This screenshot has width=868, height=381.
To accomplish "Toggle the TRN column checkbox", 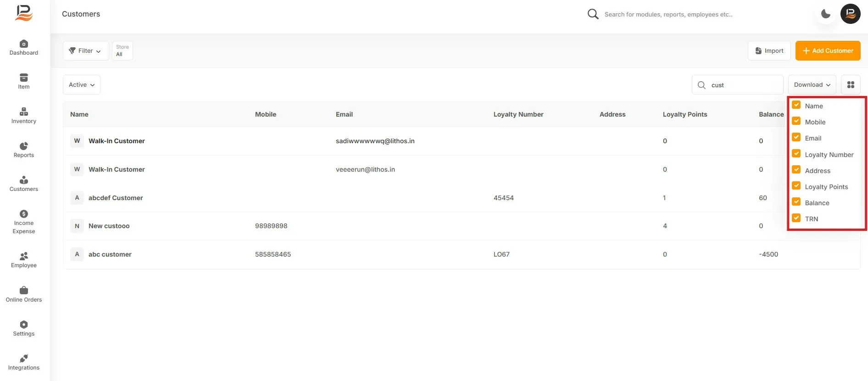I will click(796, 218).
